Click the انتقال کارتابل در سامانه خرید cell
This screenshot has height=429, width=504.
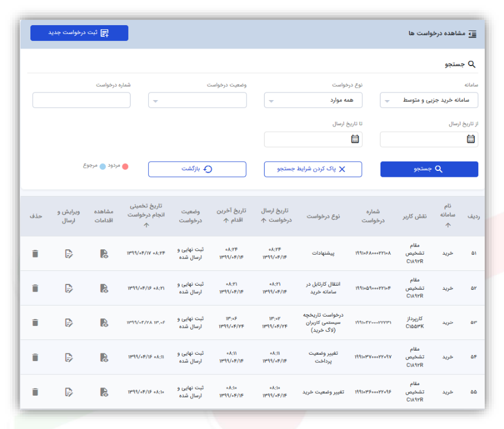pos(323,288)
